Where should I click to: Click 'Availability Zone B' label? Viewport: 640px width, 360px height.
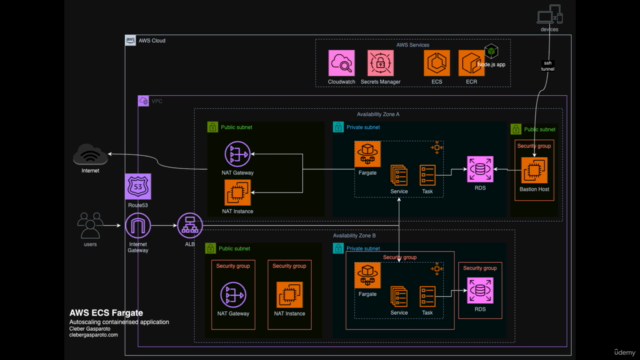354,236
